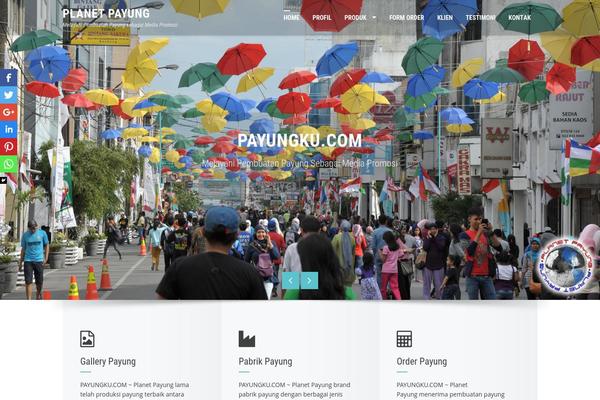Click the Google Plus share icon
This screenshot has width=600, height=400.
click(x=8, y=112)
